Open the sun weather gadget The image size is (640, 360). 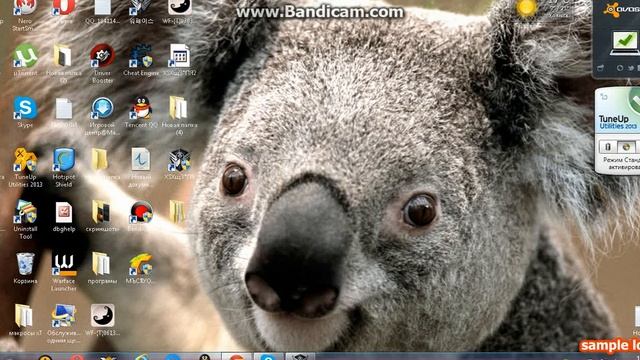(x=527, y=8)
